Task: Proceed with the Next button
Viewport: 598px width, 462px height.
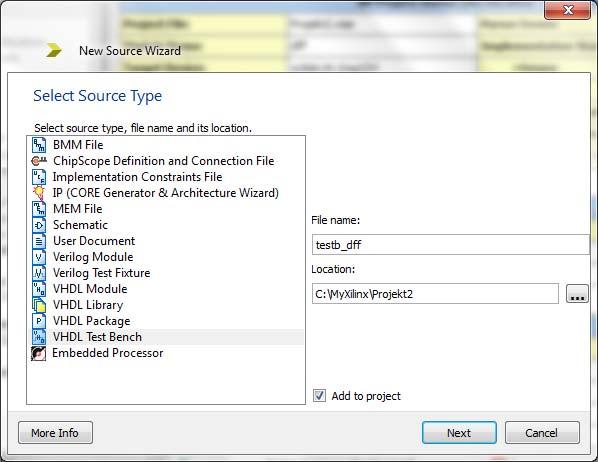Action: pyautogui.click(x=459, y=433)
